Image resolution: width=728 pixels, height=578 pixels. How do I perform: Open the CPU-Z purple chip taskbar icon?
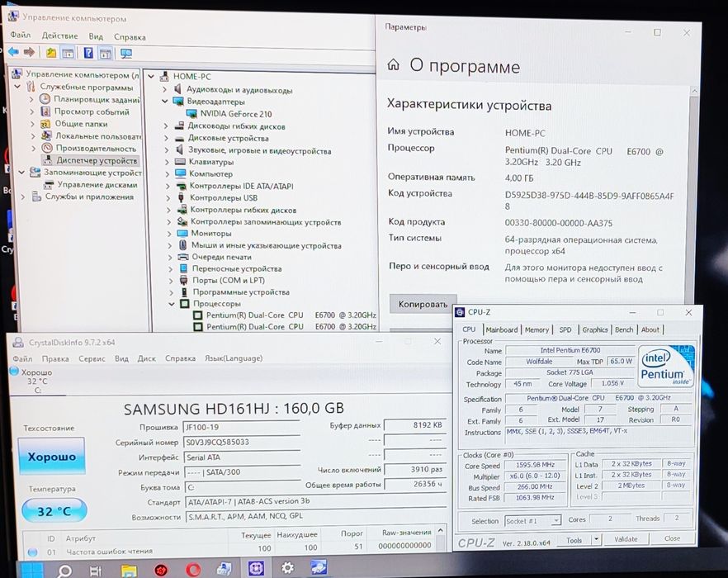[x=256, y=568]
